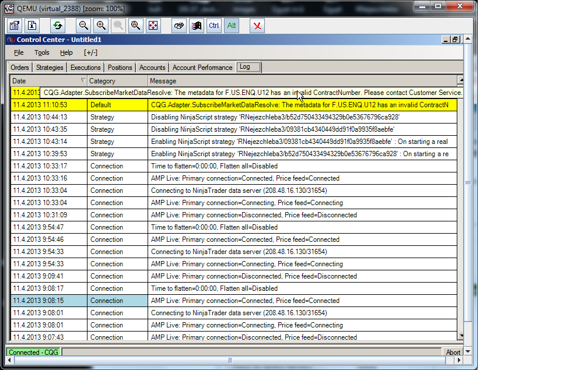Click the Abort button
The image size is (588, 370).
[x=453, y=353]
